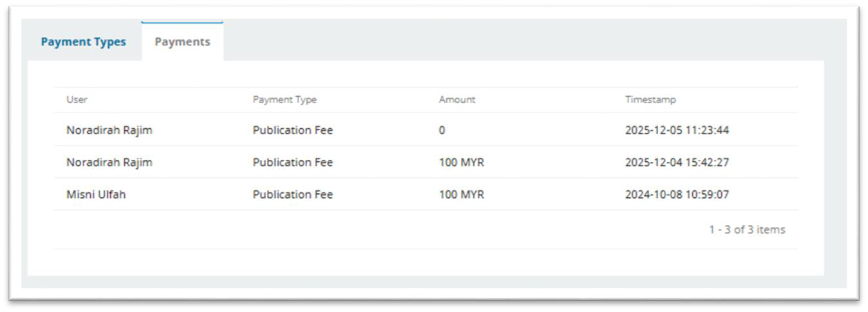Click timestamp 2025-12-04 15:42:27

pos(677,162)
